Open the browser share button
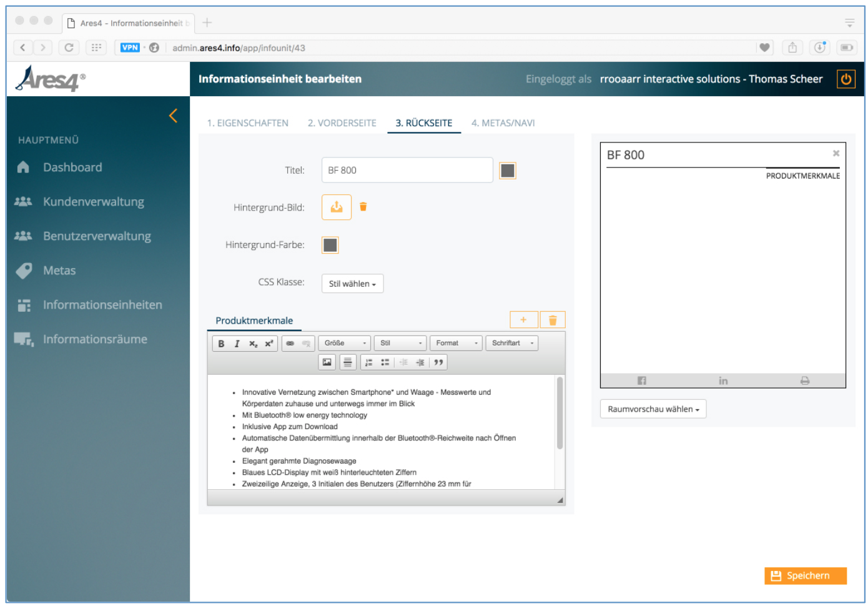Viewport: 868px width, 606px height. pos(792,47)
